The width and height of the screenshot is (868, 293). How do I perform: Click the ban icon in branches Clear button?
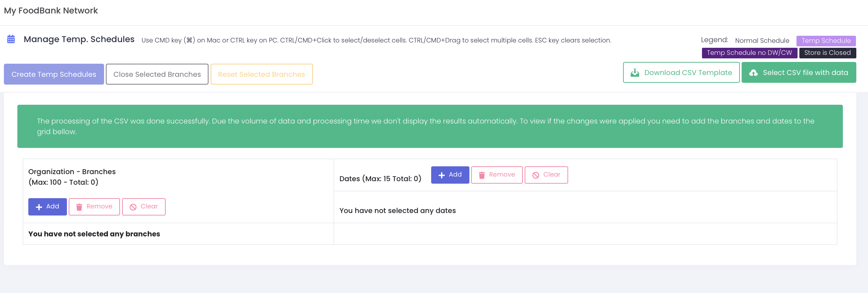pos(133,207)
